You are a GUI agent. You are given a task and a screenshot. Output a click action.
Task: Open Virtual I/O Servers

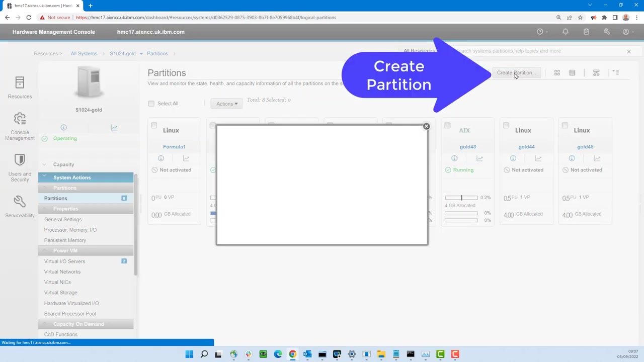click(x=64, y=261)
